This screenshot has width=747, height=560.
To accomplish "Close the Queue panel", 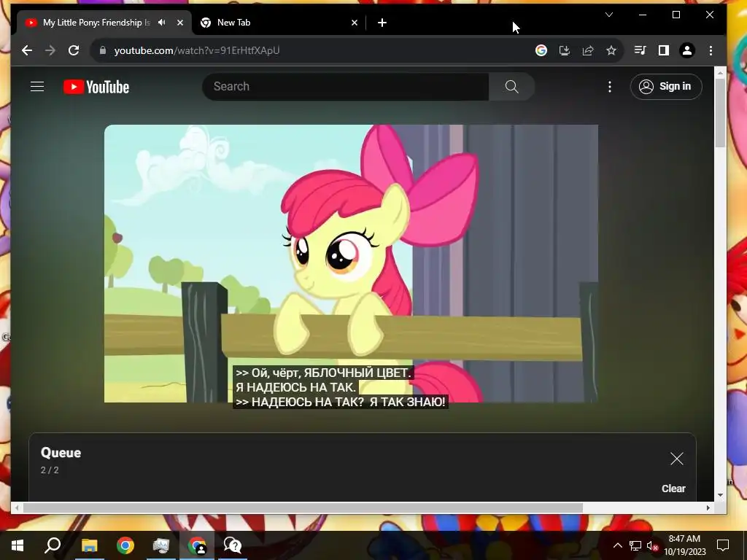I will click(x=676, y=459).
